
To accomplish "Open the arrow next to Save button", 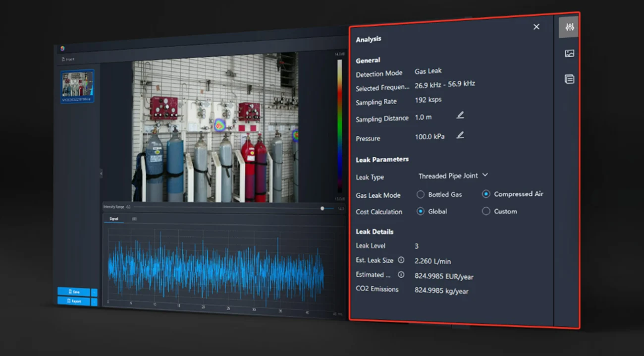I will 94,292.
